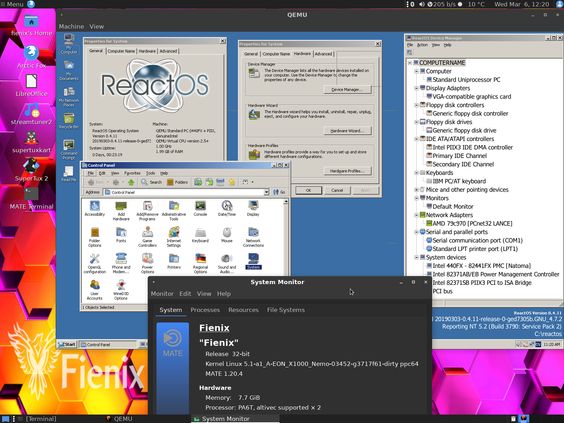564x423 pixels.
Task: Collapse the COMPUTERNAME root node
Action: click(410, 63)
